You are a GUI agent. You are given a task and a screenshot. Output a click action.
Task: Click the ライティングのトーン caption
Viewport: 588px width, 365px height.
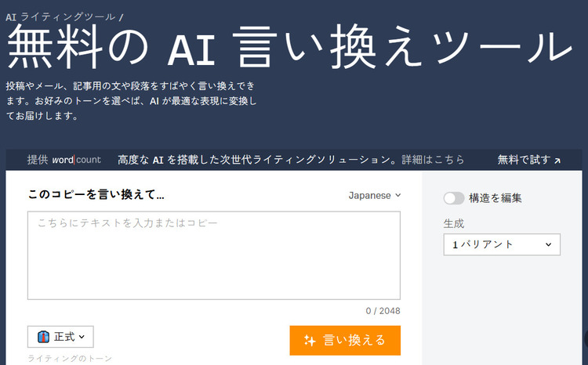coord(70,359)
